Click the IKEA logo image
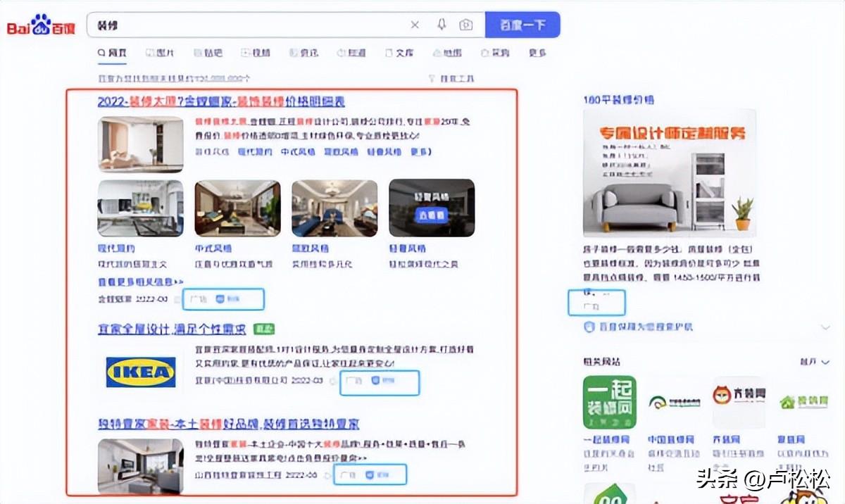 (141, 372)
